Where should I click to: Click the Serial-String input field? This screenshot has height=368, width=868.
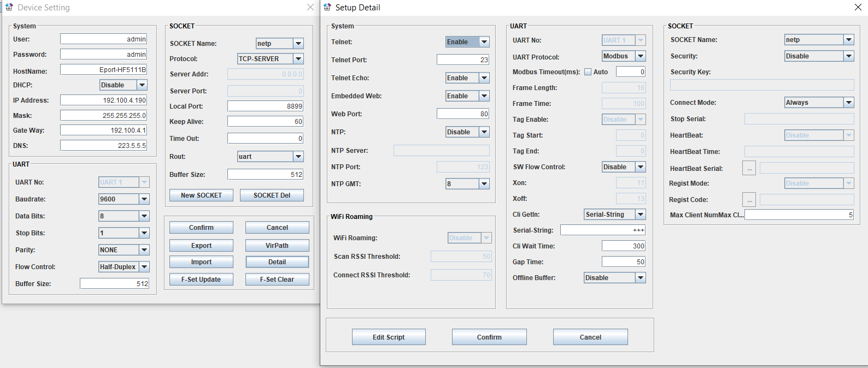click(603, 230)
